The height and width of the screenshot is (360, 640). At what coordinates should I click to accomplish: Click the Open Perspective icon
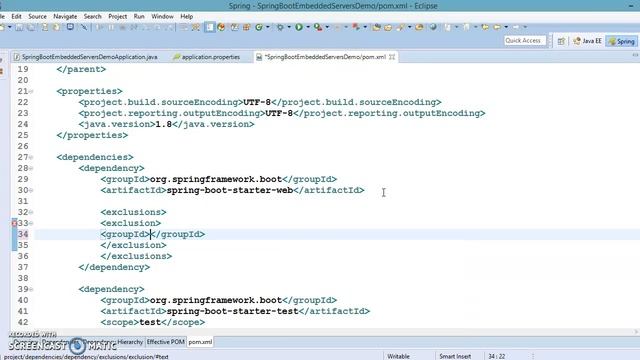click(x=561, y=41)
